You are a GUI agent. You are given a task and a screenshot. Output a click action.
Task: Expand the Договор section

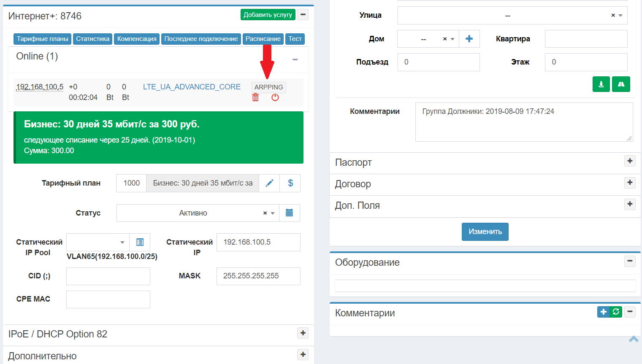tap(630, 183)
